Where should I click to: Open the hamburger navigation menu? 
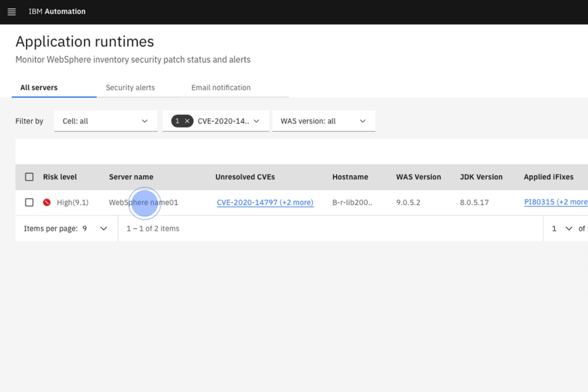pos(11,12)
